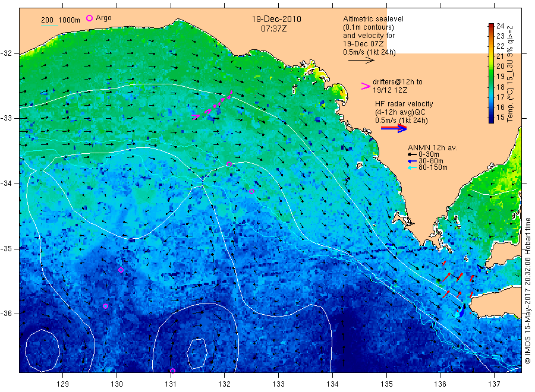Click the magenta Argo circle in the legend
This screenshot has width=535, height=392.
[89, 18]
